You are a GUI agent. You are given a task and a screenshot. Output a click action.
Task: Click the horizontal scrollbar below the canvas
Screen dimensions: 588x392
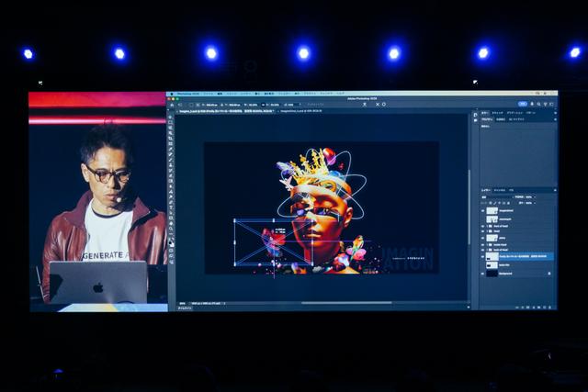[346, 303]
